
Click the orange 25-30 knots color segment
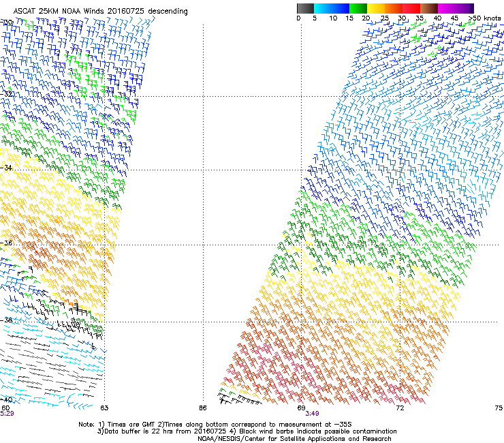[x=394, y=8]
